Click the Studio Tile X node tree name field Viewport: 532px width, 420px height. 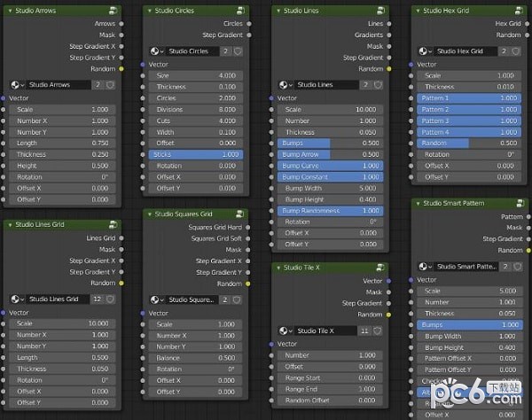click(325, 331)
